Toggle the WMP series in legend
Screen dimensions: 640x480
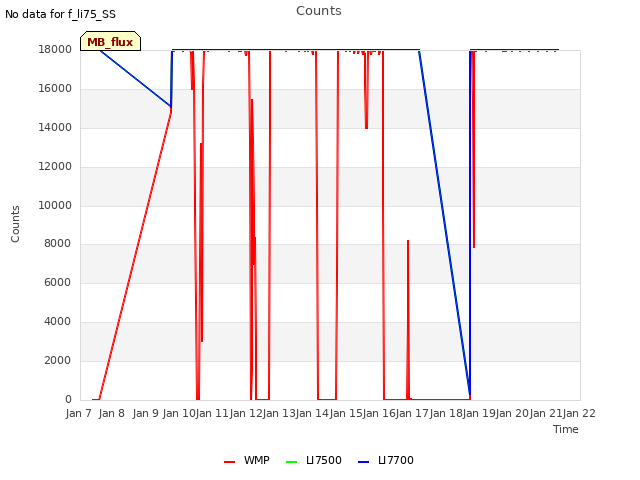(x=247, y=460)
